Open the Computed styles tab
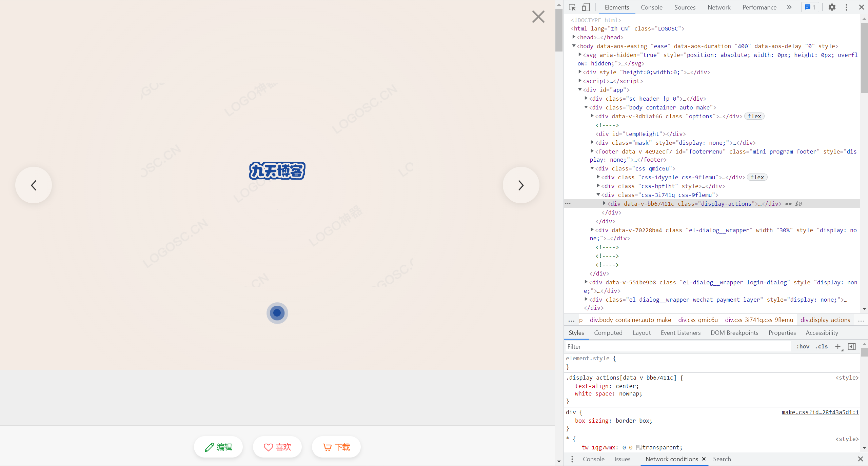 pyautogui.click(x=608, y=333)
